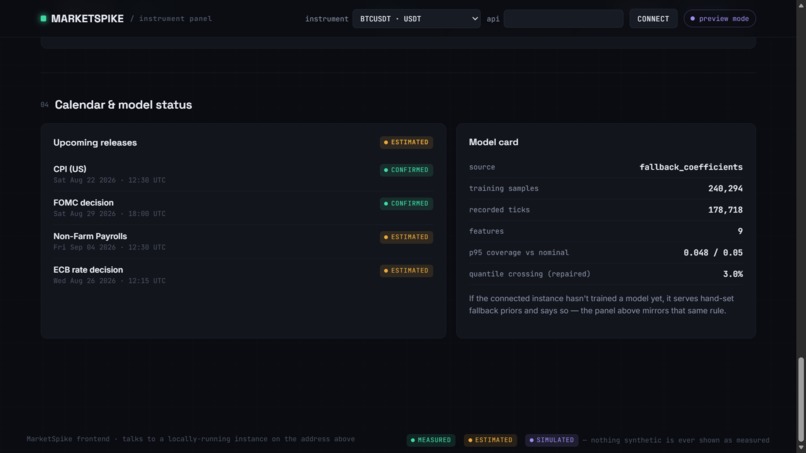Click the source label in Model card

click(x=482, y=167)
